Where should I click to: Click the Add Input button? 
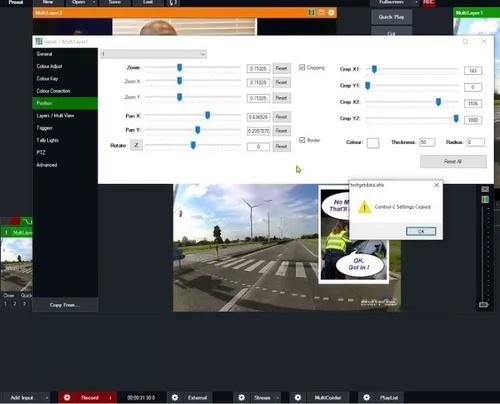click(22, 398)
